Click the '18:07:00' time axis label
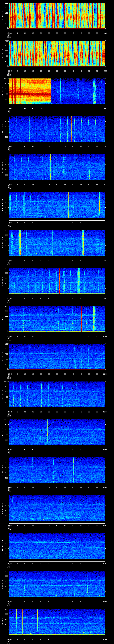The height and width of the screenshot is (644, 114). [x=9, y=260]
